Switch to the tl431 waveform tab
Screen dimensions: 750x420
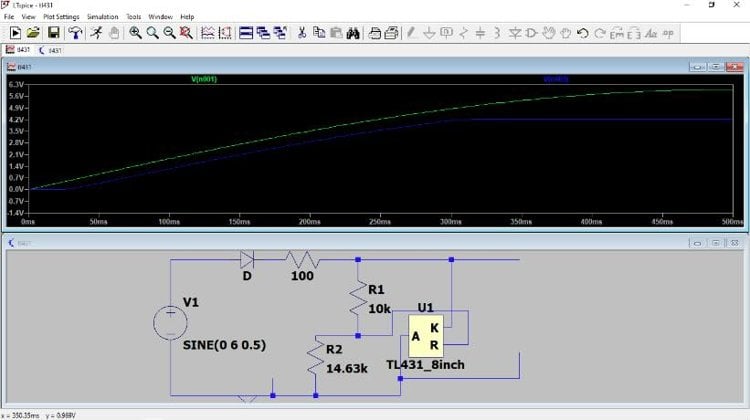tap(18, 50)
